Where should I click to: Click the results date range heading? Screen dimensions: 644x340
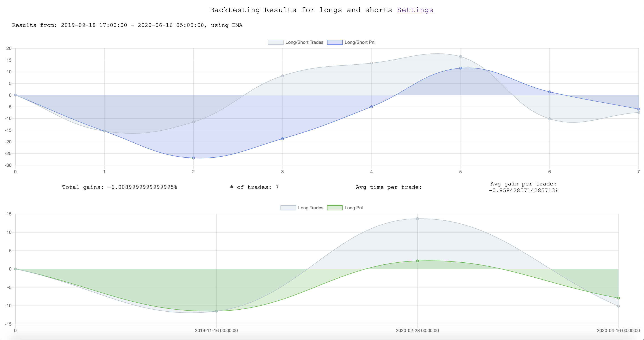[x=127, y=25]
